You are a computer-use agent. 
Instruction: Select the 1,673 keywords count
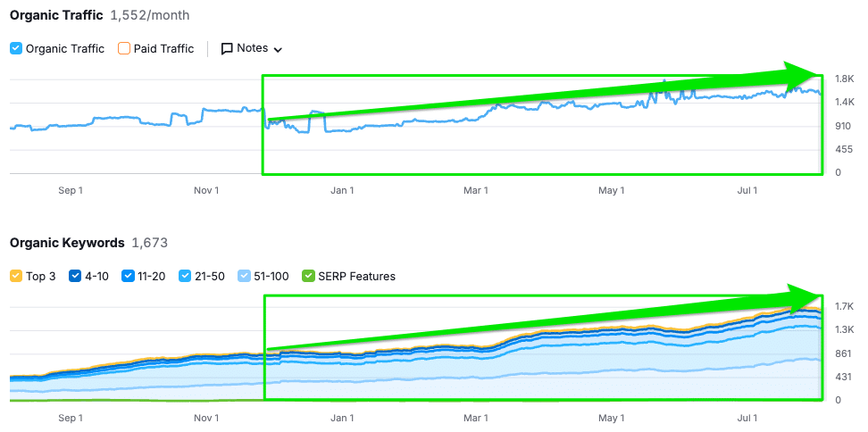149,243
